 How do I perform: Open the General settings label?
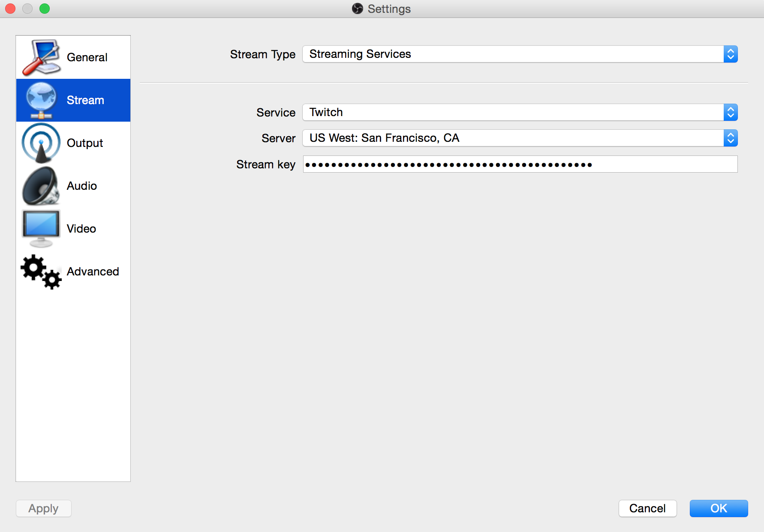tap(87, 57)
